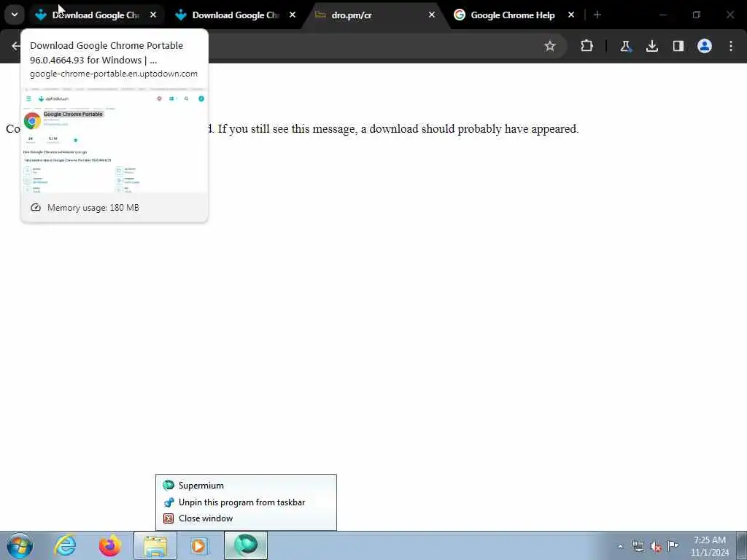Open the muted volume tray icon

pos(656,546)
